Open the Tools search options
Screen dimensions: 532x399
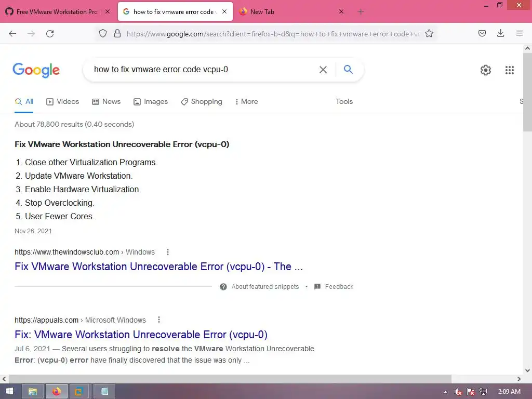[344, 101]
